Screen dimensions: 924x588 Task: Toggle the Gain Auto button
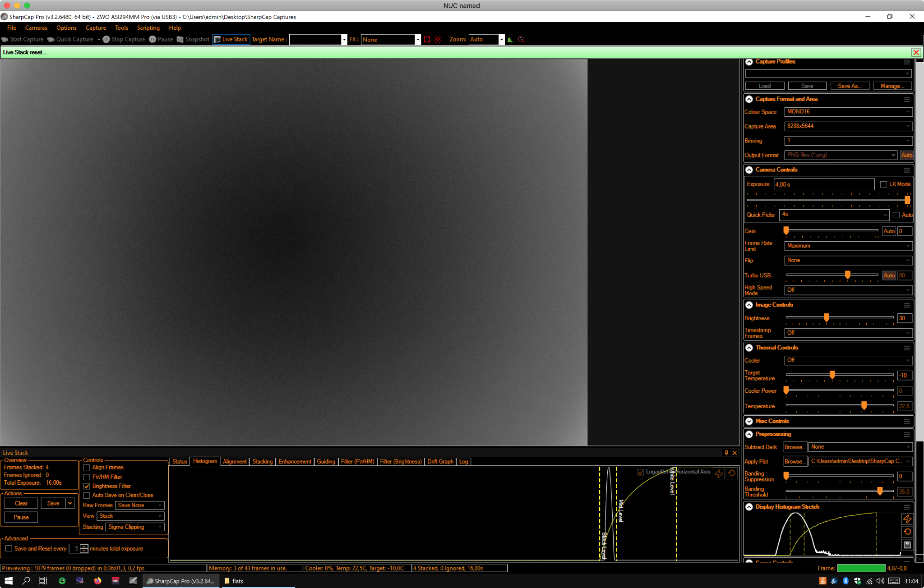889,231
